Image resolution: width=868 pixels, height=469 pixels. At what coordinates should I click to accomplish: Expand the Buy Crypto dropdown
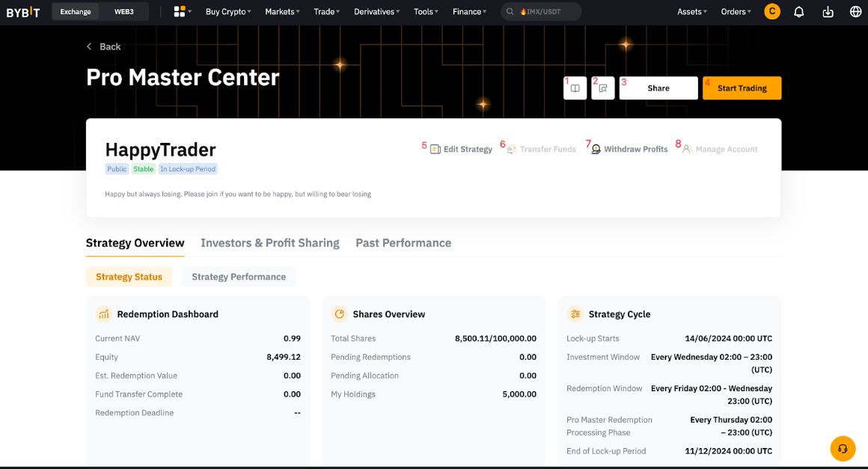pyautogui.click(x=228, y=12)
